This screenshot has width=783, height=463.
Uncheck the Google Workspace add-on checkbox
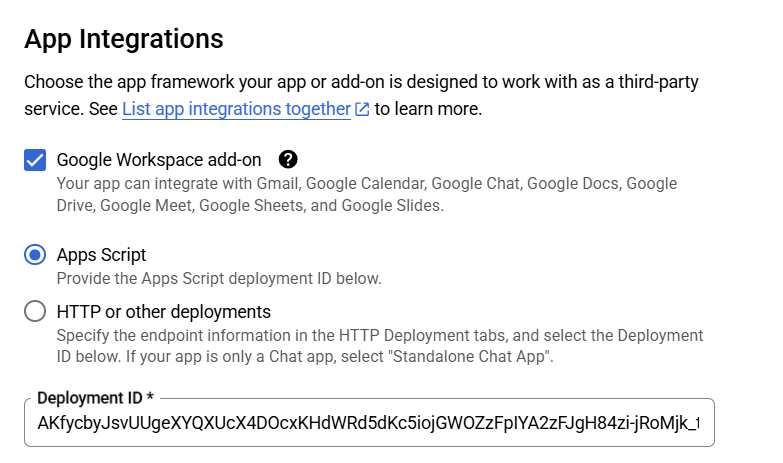(35, 160)
